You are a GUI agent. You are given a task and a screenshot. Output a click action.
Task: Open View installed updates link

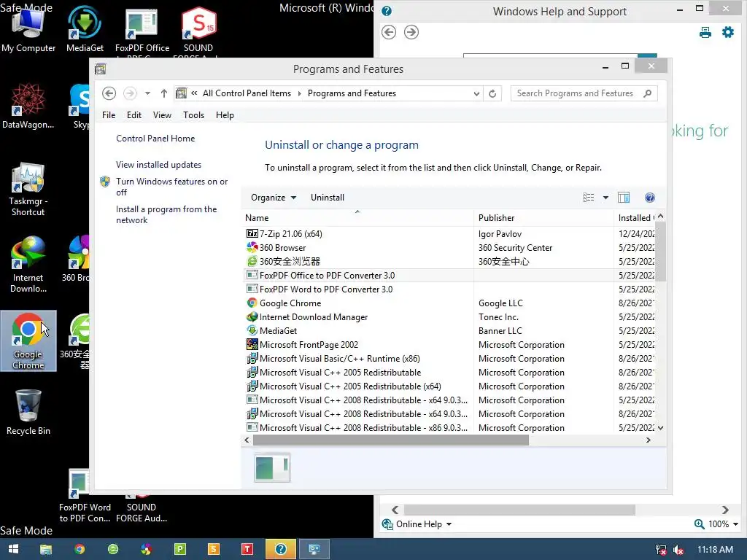click(x=158, y=165)
